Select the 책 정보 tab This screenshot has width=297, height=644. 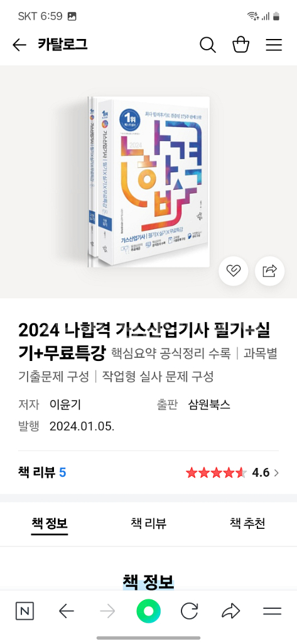[x=50, y=523]
